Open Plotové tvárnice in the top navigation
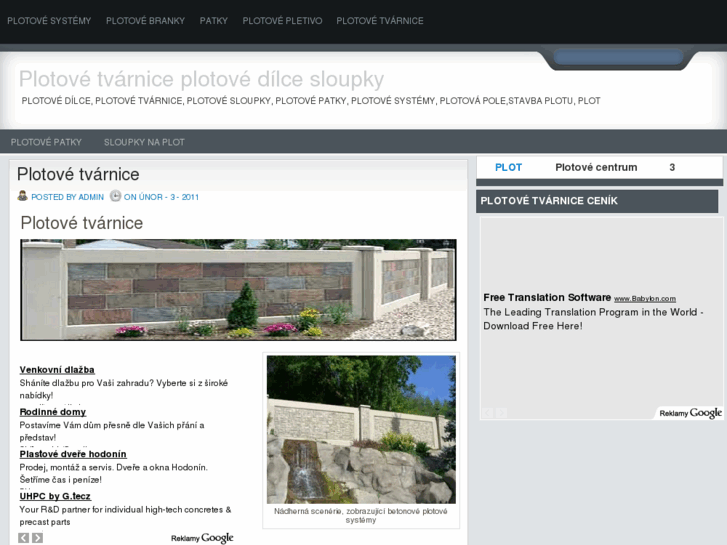This screenshot has width=727, height=545. click(x=380, y=21)
